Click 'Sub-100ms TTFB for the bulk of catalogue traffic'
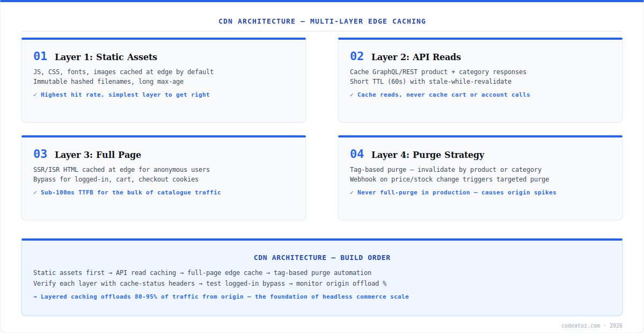 point(131,192)
